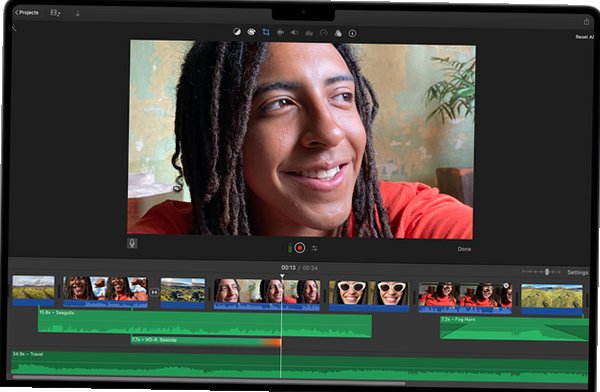The image size is (600, 392).
Task: Click Done to finish voiceover
Action: [464, 249]
